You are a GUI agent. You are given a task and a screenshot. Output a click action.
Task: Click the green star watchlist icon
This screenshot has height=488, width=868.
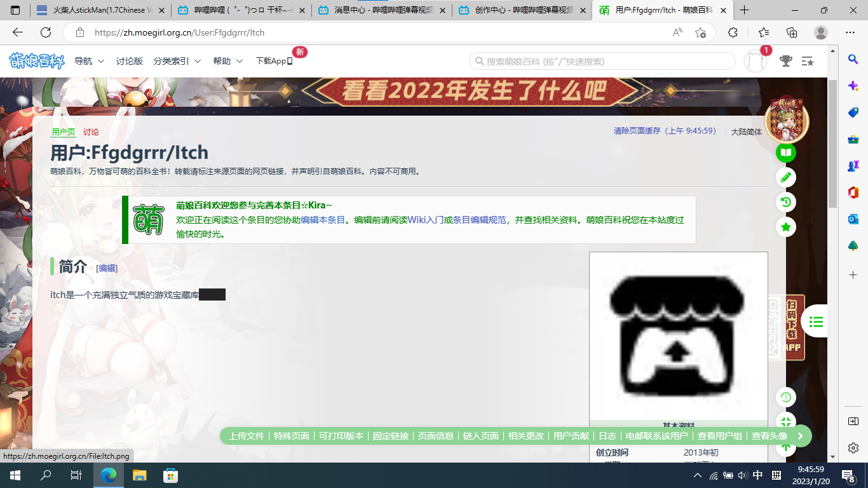click(786, 227)
